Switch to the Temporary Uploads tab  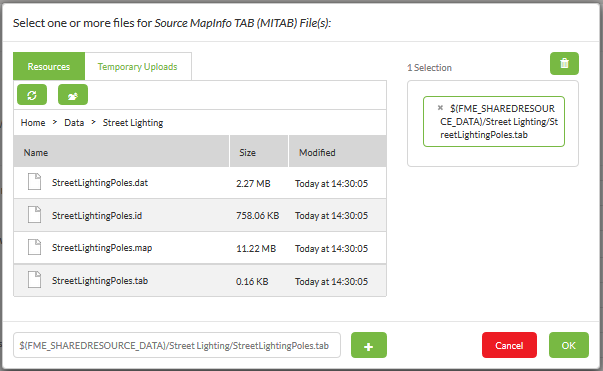pos(138,67)
